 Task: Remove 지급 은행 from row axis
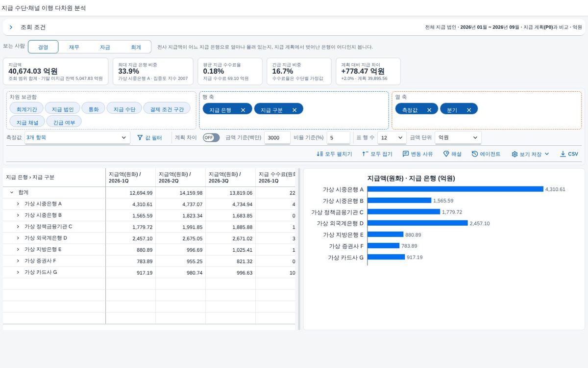(x=243, y=110)
